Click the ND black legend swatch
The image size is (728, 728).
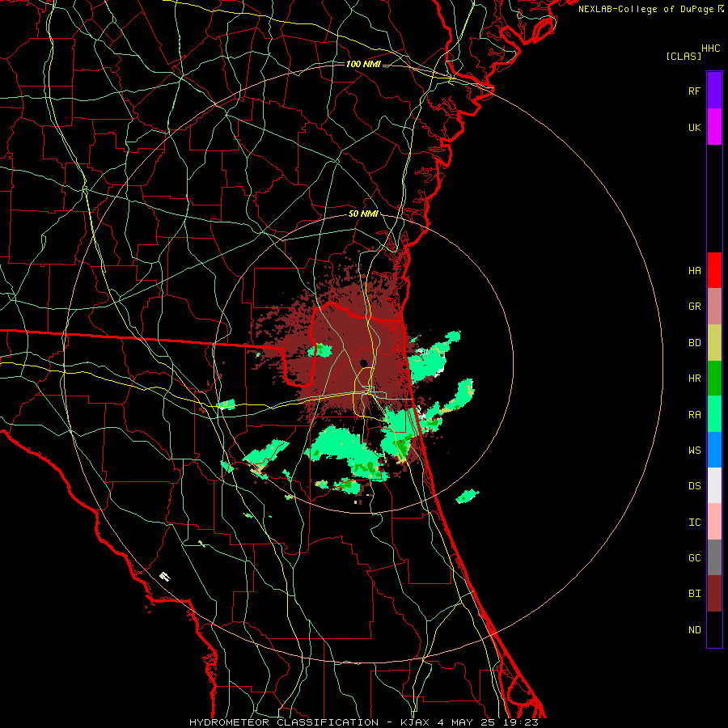click(714, 629)
